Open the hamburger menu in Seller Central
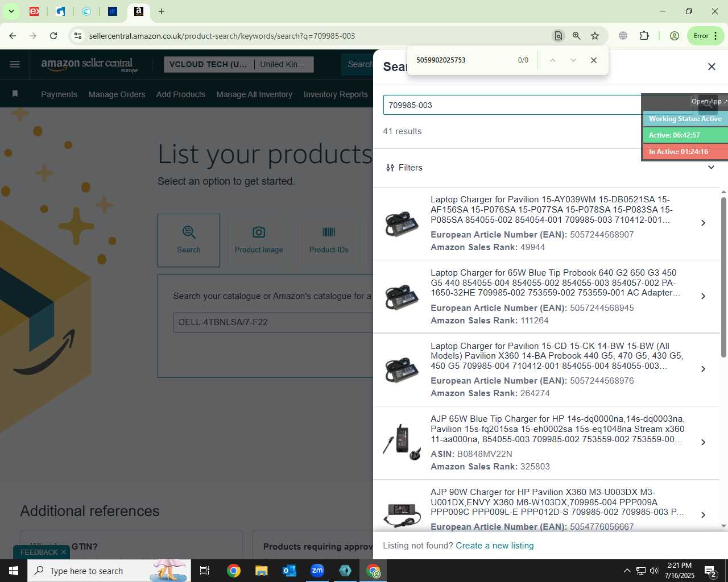The image size is (728, 582). pyautogui.click(x=15, y=64)
